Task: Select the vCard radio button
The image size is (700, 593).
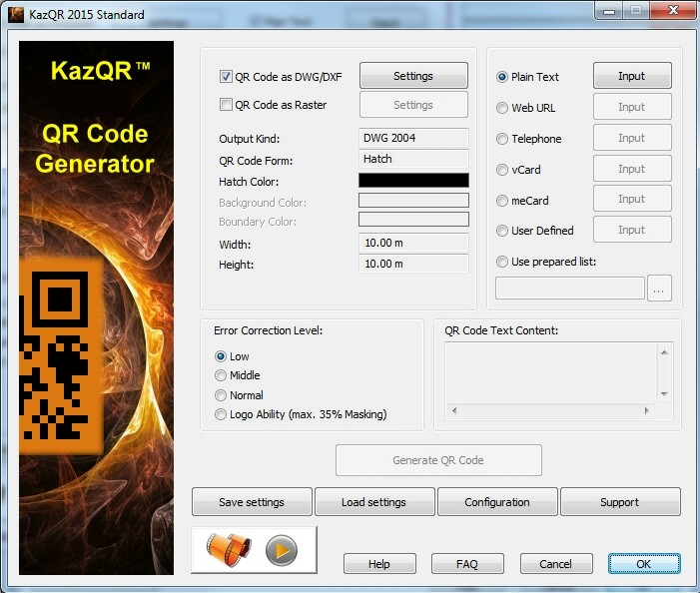Action: tap(502, 170)
